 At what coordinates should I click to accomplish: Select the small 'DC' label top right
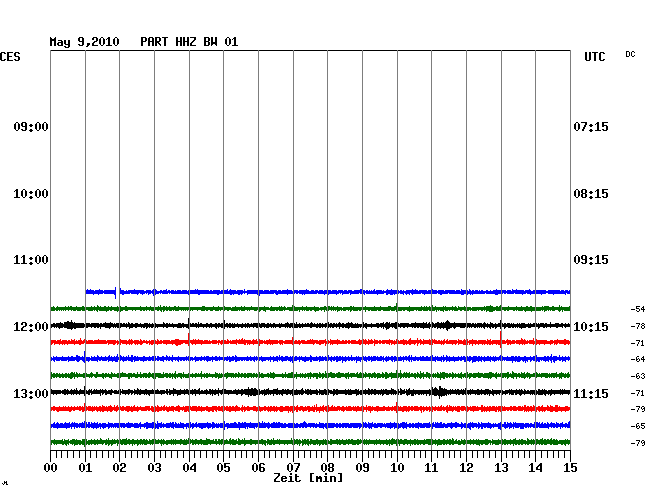[630, 54]
